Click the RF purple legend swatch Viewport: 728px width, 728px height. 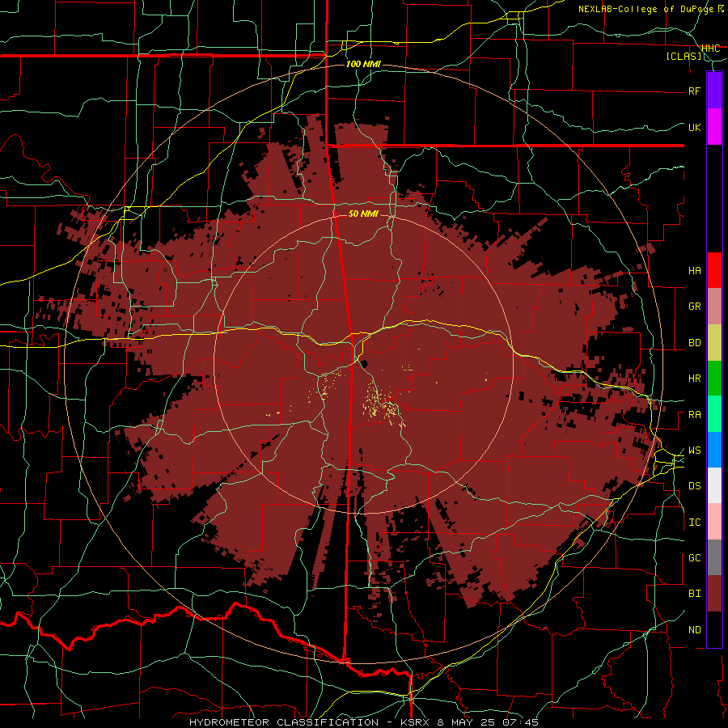tap(714, 91)
